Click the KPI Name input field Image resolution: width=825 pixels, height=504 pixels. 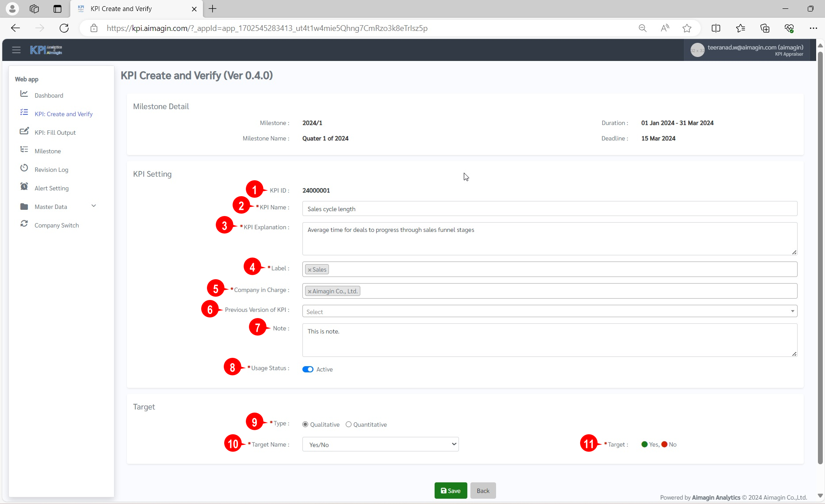tap(550, 209)
